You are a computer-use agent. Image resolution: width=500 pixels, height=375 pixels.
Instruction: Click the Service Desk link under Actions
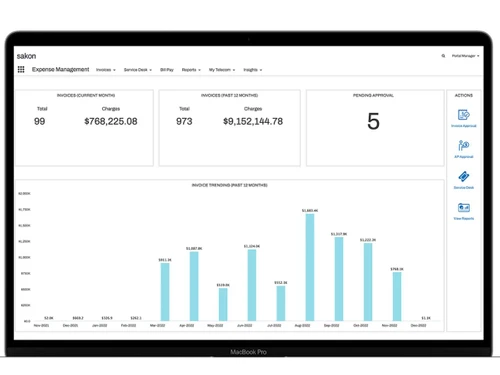click(x=464, y=188)
